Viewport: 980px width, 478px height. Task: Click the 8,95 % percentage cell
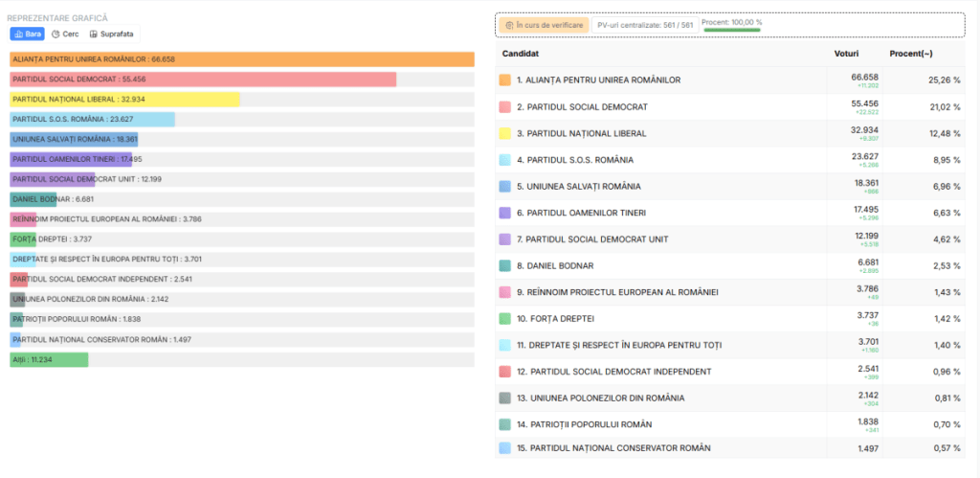pyautogui.click(x=947, y=160)
